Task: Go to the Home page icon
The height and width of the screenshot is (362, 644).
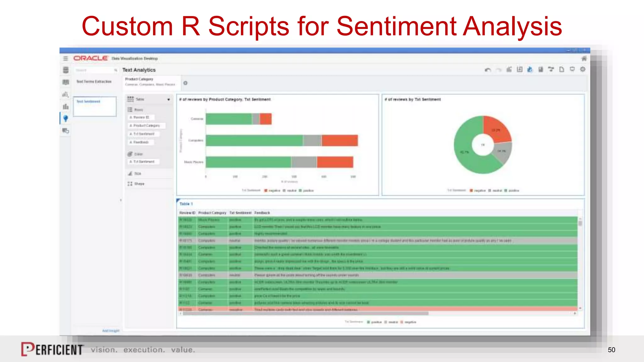Action: 584,58
